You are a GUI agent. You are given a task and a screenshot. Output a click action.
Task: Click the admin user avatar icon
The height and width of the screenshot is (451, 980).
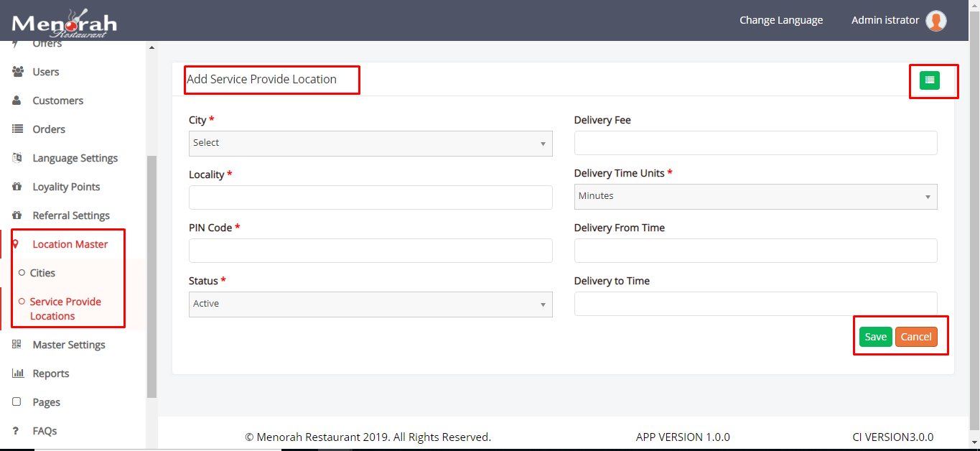pos(935,21)
